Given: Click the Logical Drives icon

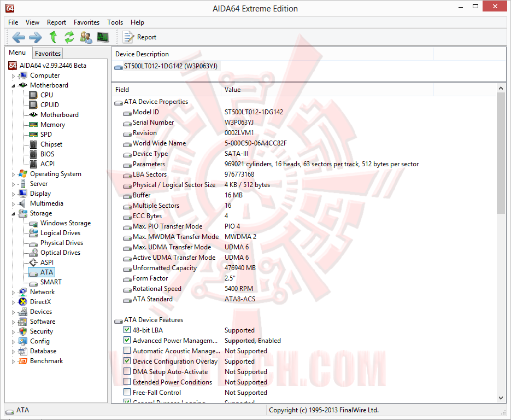Looking at the screenshot, I should 33,233.
